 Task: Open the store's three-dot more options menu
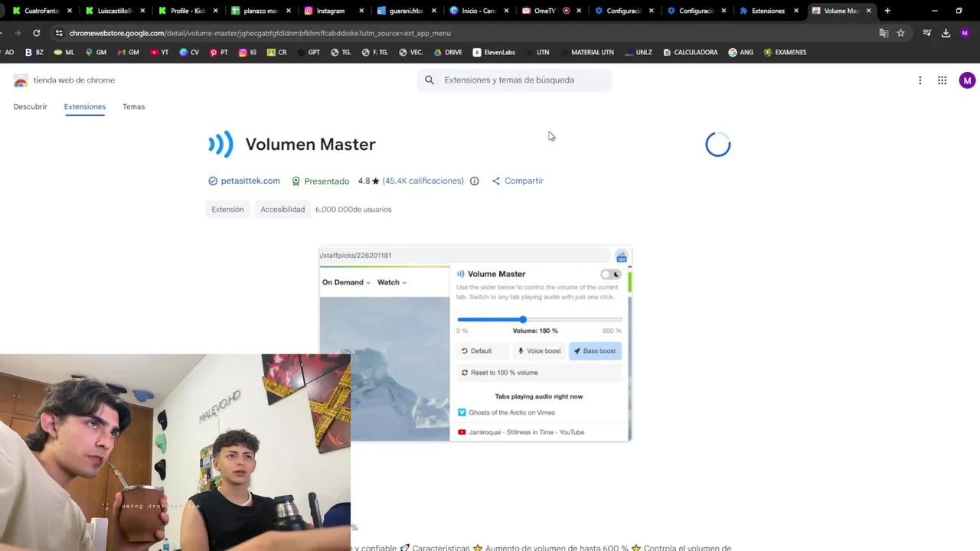pos(920,80)
